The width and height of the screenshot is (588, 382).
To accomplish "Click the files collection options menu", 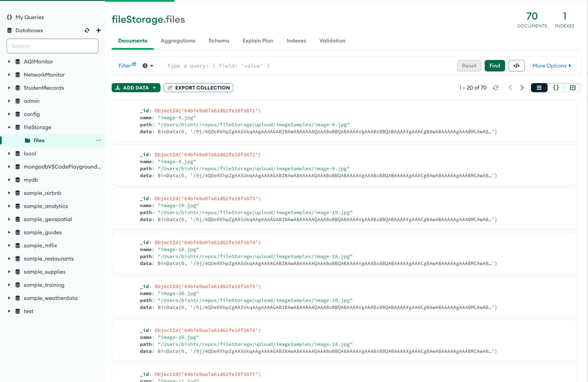I will point(98,140).
